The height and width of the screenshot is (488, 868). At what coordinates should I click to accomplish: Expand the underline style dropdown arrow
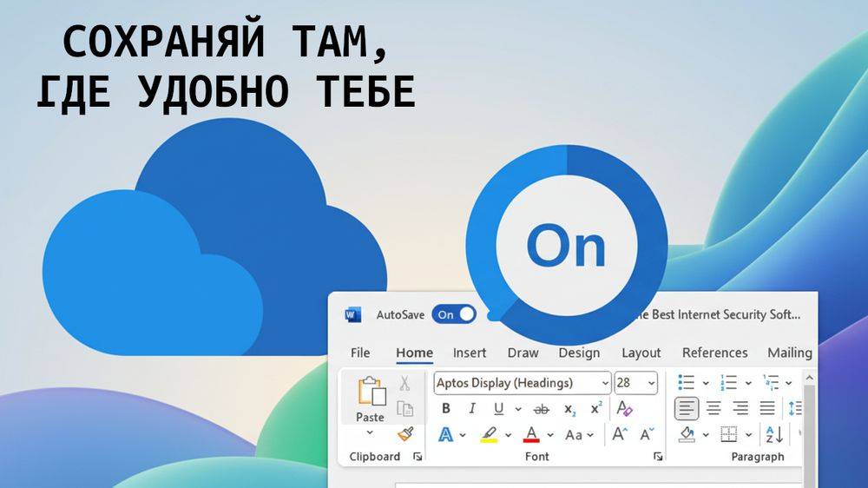tap(518, 409)
